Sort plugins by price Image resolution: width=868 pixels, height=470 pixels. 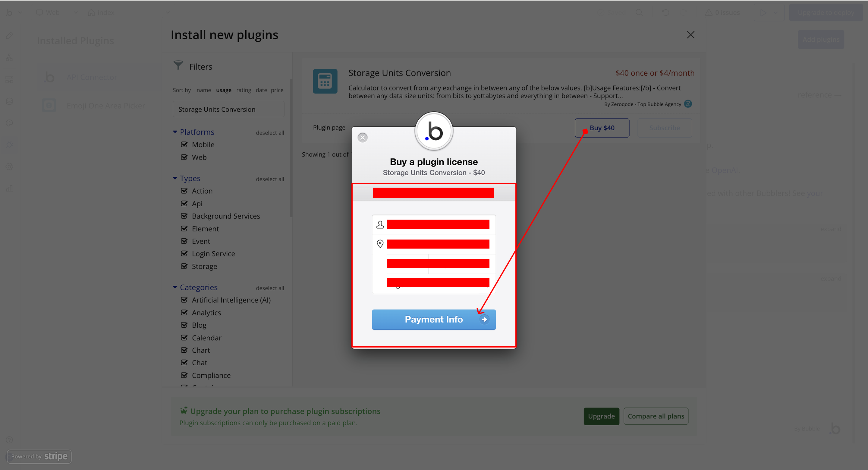277,90
